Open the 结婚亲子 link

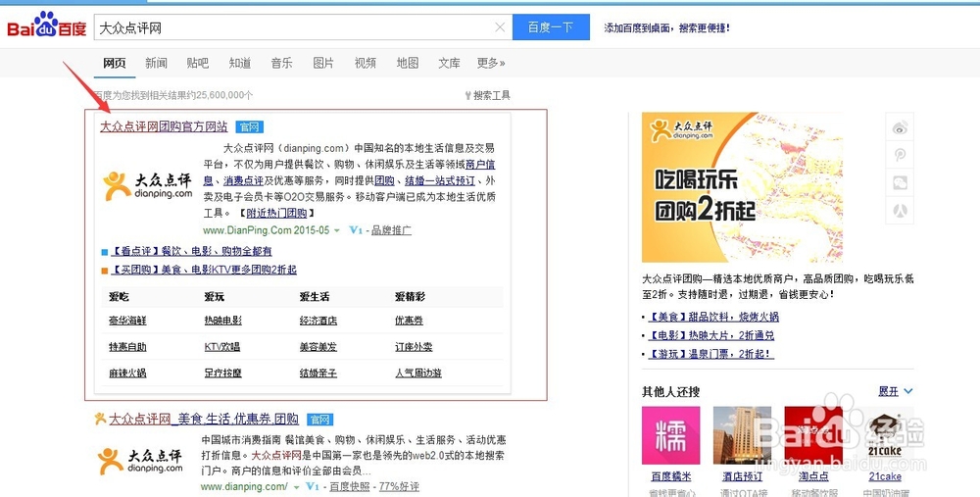point(318,373)
